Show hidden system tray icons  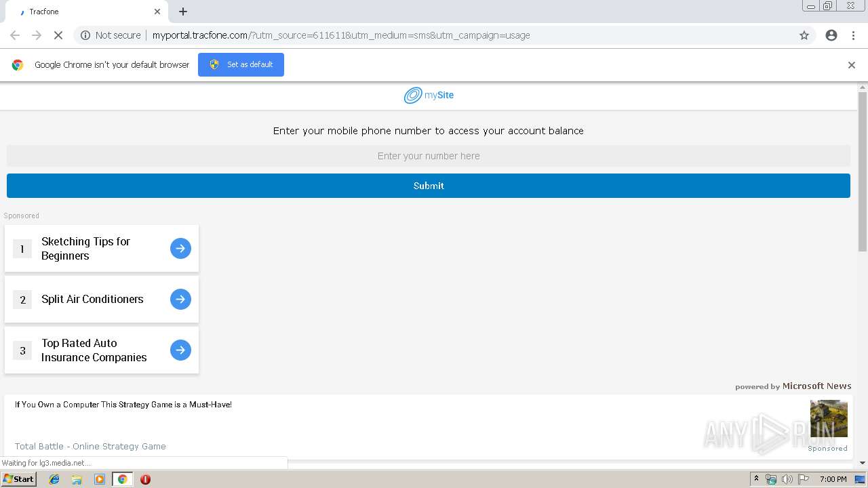(x=756, y=479)
